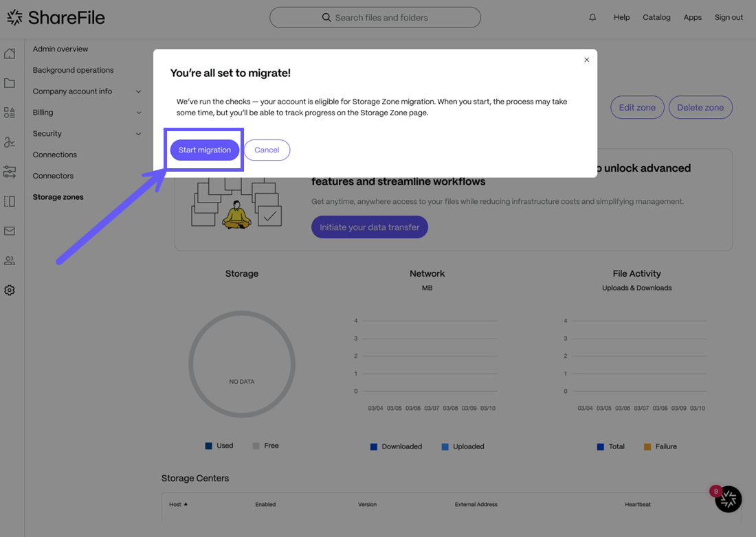Open the Help link
Image resolution: width=756 pixels, height=537 pixels.
point(621,17)
